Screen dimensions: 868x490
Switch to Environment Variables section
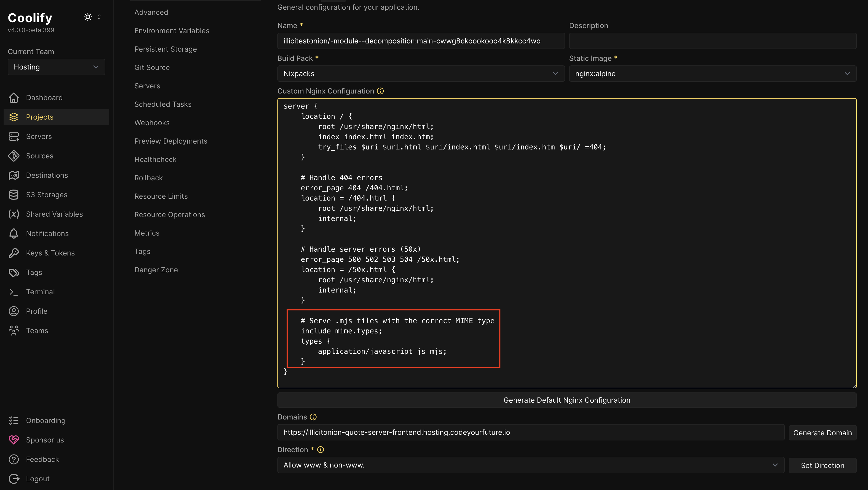[x=171, y=30]
